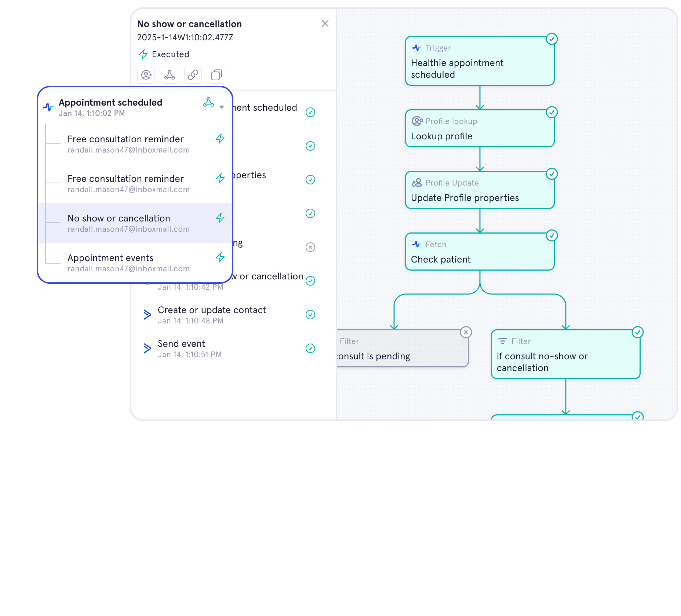Expand the Appointment scheduled dropdown arrow
The height and width of the screenshot is (616, 681).
222,107
